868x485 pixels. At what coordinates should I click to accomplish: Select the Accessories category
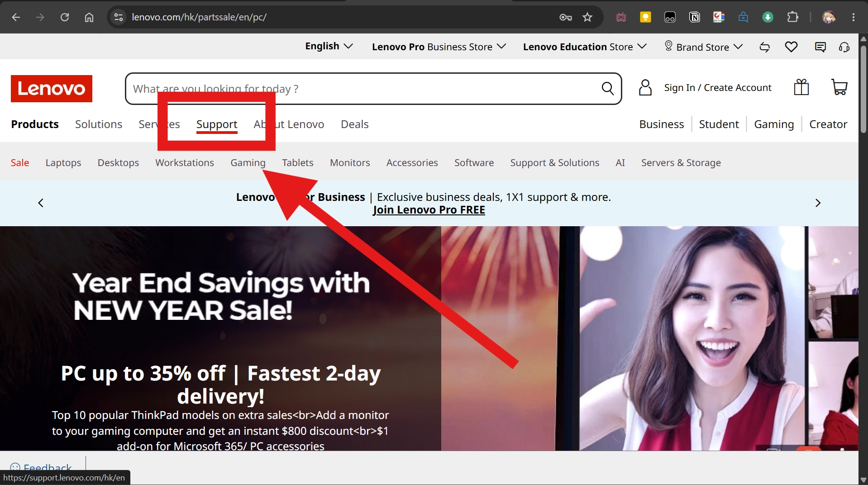(x=412, y=163)
